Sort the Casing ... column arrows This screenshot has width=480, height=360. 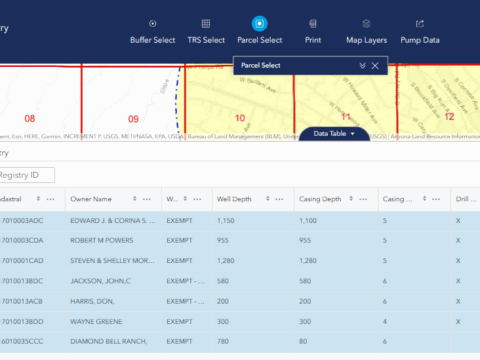click(x=424, y=199)
